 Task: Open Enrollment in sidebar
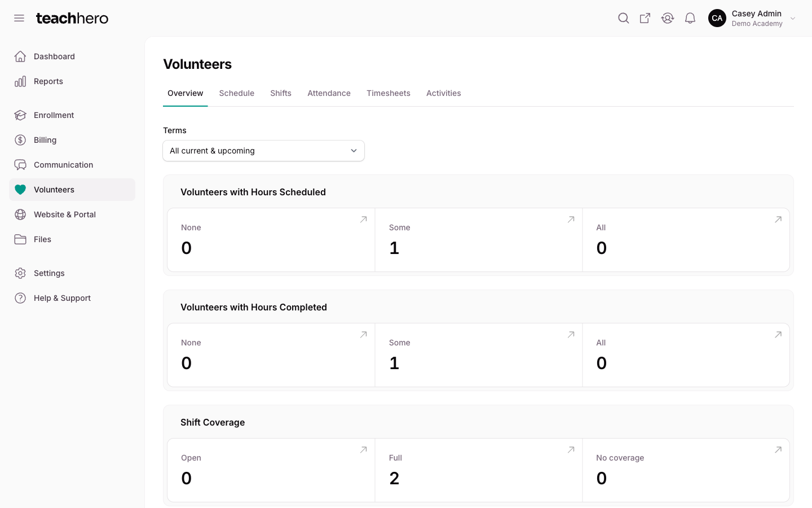(72, 115)
